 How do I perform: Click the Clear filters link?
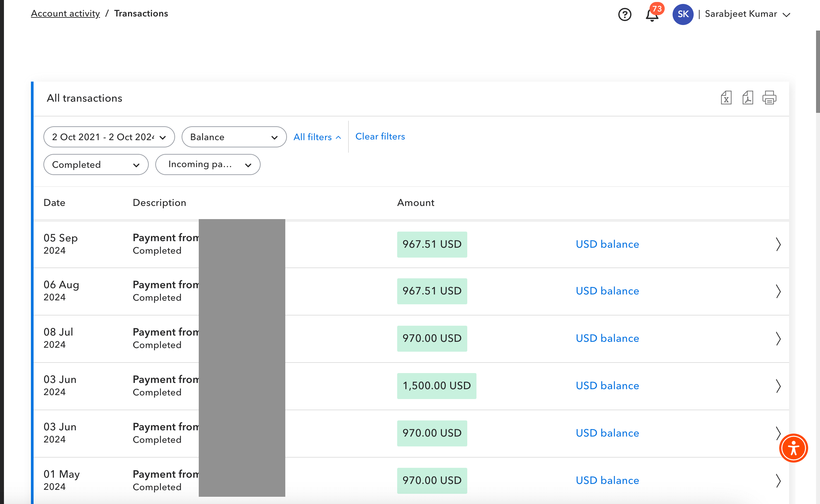pos(380,136)
